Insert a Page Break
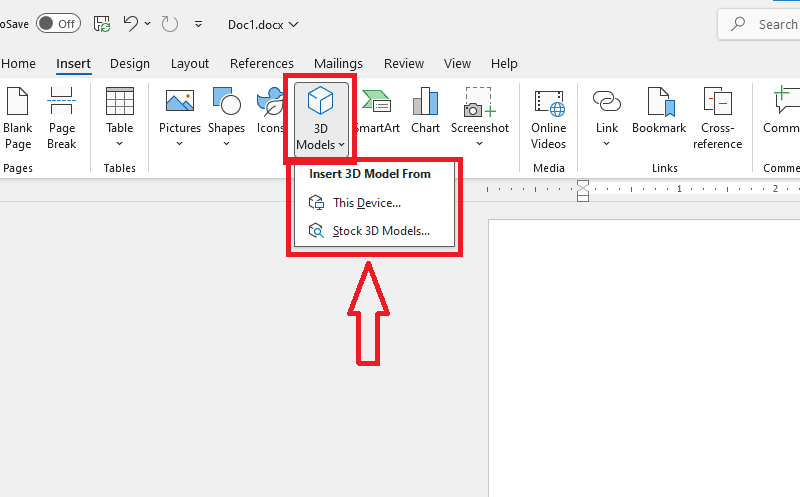 point(61,118)
